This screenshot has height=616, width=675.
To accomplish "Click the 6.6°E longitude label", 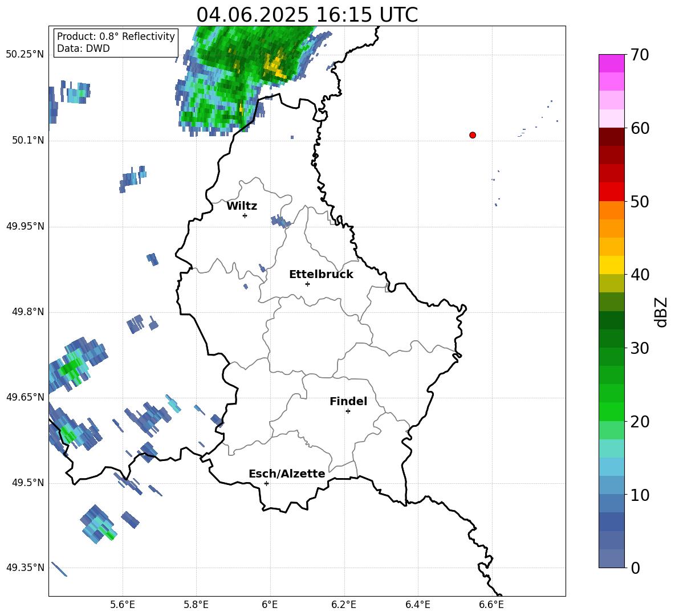I will 491,605.
